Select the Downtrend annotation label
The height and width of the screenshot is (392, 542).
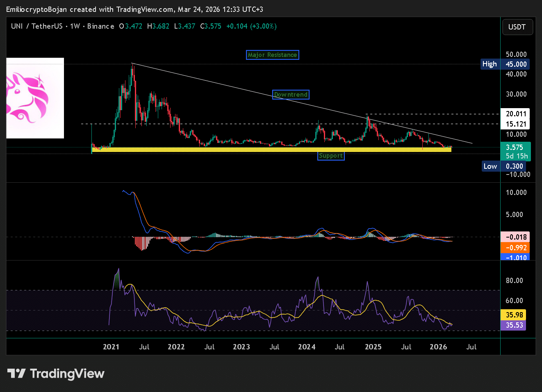click(x=291, y=95)
